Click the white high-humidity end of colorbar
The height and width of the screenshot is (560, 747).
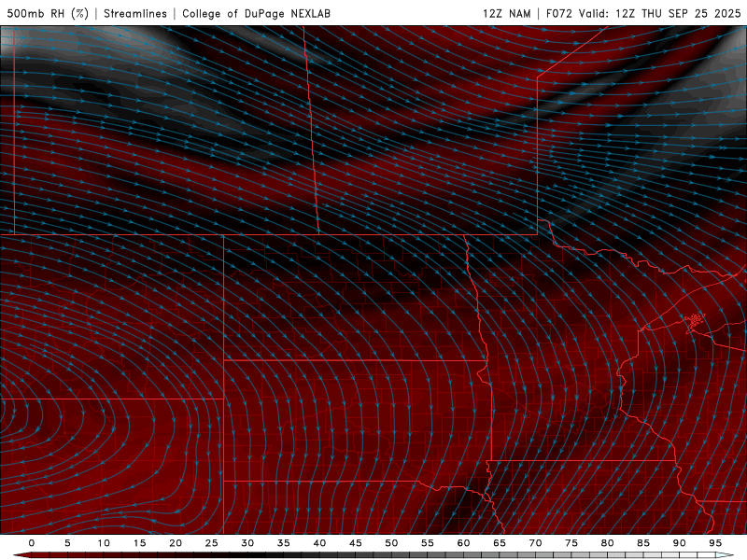pos(725,555)
